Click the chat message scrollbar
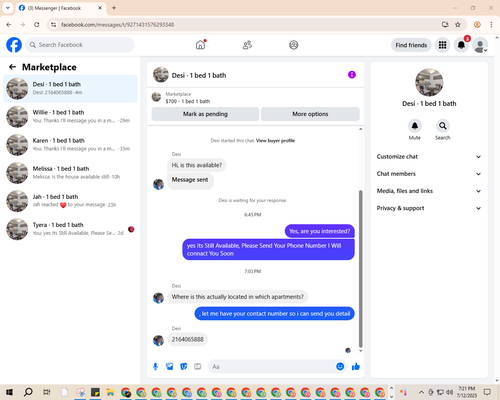This screenshot has width=500, height=400. coord(360,268)
